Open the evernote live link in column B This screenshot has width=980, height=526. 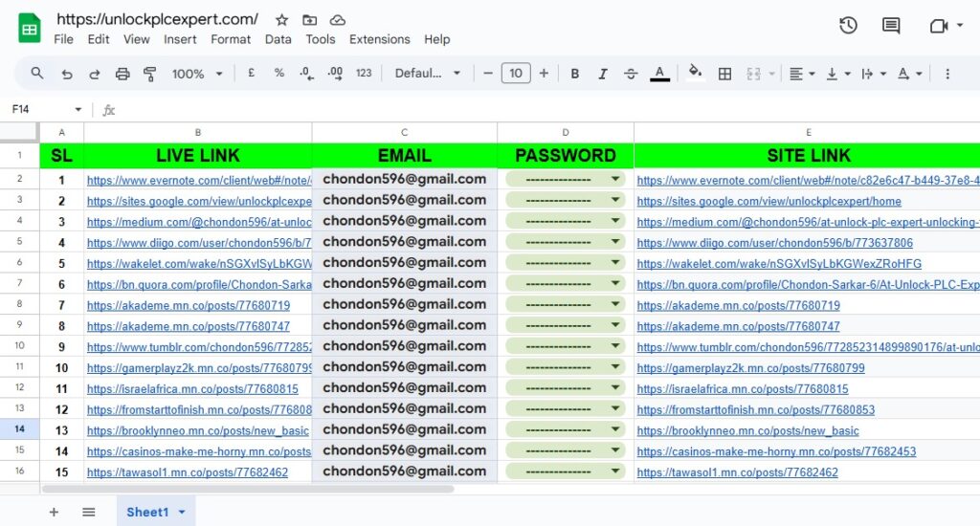coord(199,181)
